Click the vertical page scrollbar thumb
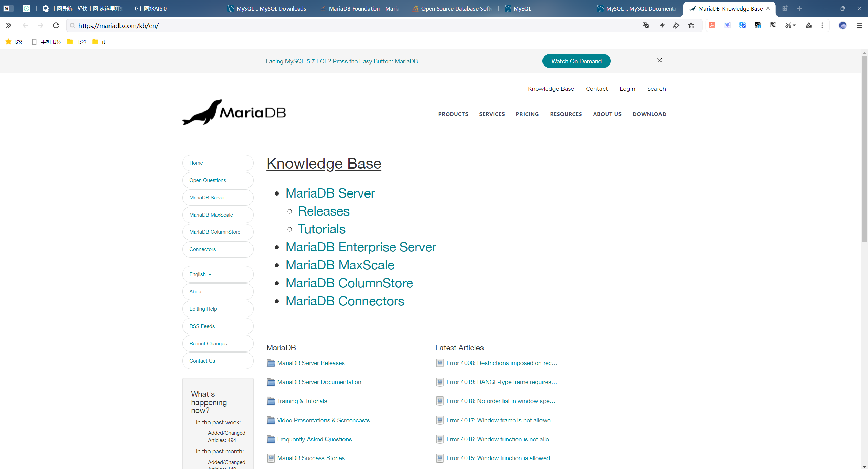The width and height of the screenshot is (868, 469). tap(864, 149)
